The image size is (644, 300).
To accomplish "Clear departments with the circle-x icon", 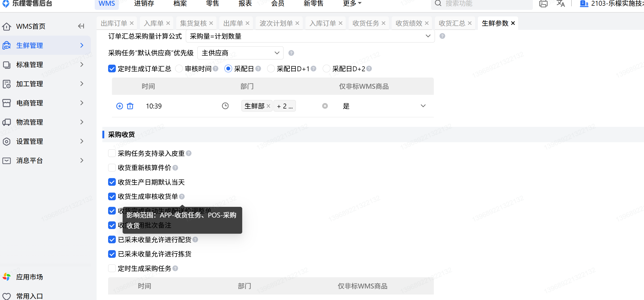I will 325,106.
